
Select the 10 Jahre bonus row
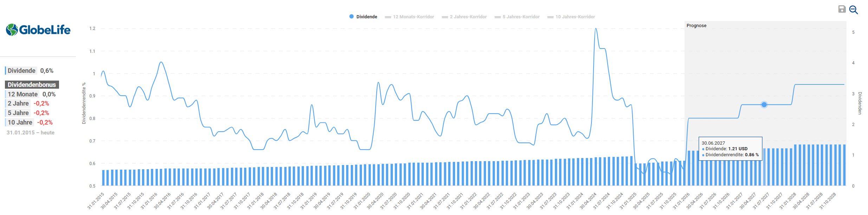click(x=30, y=122)
